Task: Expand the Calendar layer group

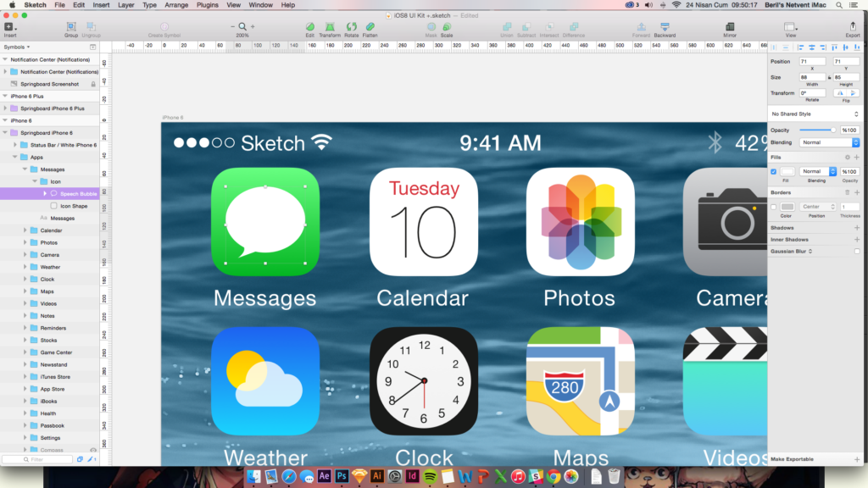Action: click(x=25, y=230)
